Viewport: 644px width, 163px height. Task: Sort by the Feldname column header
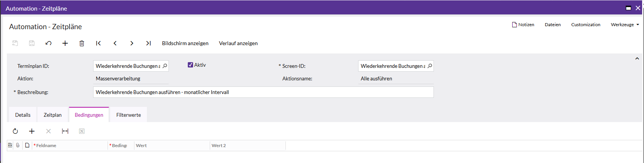pyautogui.click(x=70, y=146)
